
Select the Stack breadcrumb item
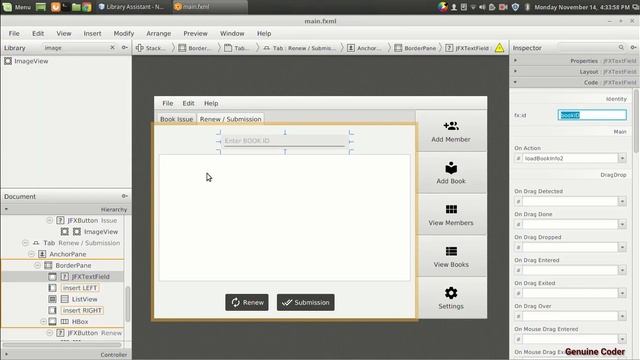pyautogui.click(x=151, y=48)
